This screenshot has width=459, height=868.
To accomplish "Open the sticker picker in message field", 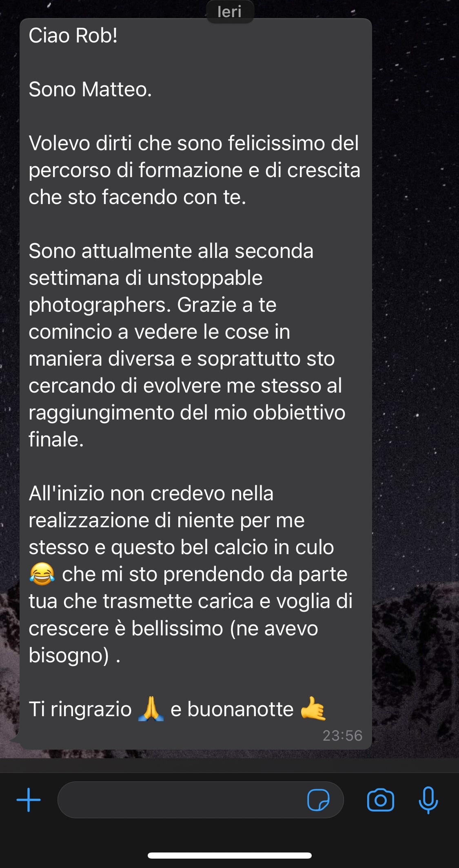I will click(318, 800).
